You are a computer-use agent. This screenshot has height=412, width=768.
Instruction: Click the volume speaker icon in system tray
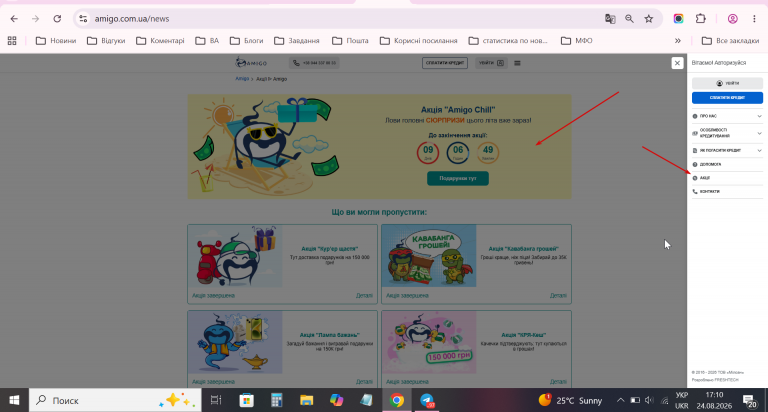[x=649, y=400]
